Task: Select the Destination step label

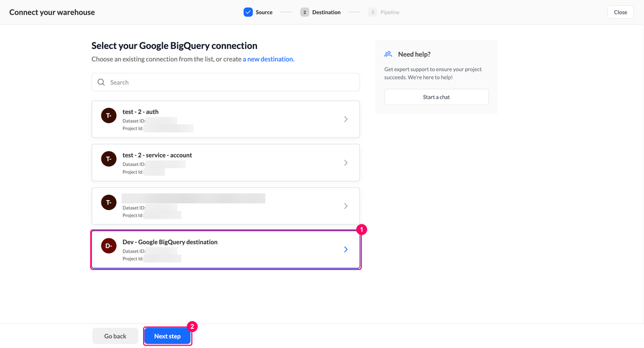Action: (x=326, y=13)
